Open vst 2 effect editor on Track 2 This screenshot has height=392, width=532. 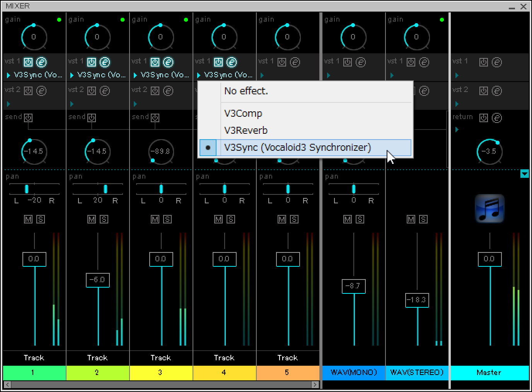[105, 90]
